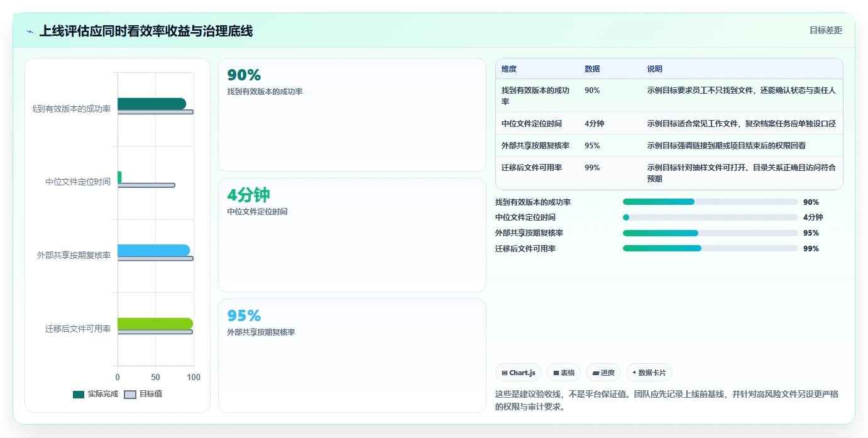Image resolution: width=868 pixels, height=438 pixels.
Task: Select the 进度 tag chip
Action: coord(603,373)
